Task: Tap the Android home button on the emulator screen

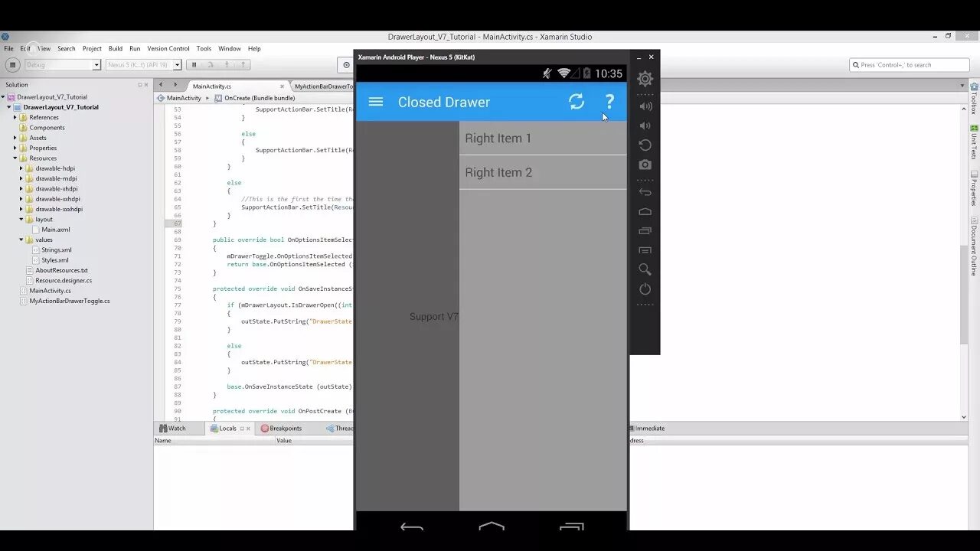Action: coord(492,527)
